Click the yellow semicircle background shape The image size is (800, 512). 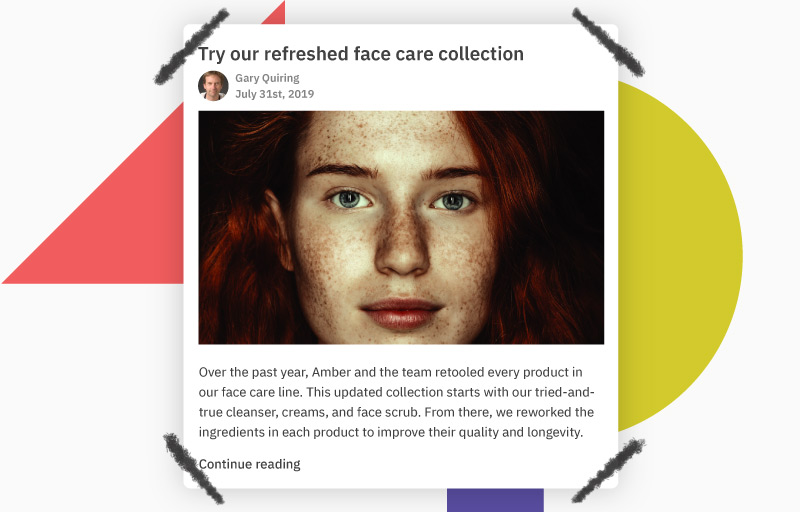click(x=679, y=255)
